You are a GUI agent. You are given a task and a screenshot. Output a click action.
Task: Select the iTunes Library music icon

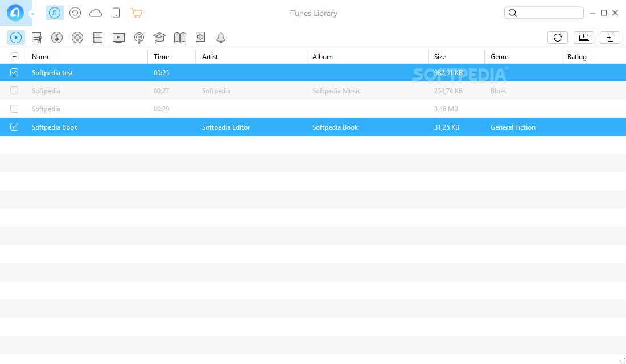pos(55,13)
